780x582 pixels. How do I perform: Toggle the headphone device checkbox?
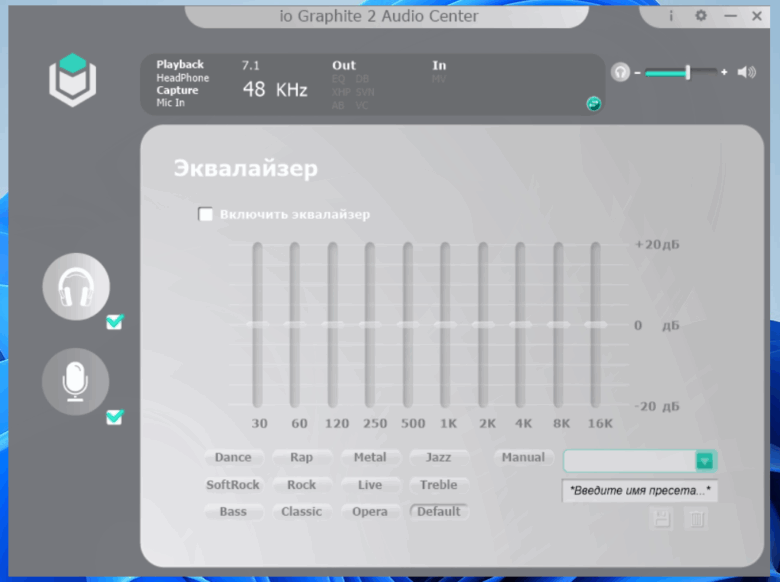pyautogui.click(x=115, y=322)
